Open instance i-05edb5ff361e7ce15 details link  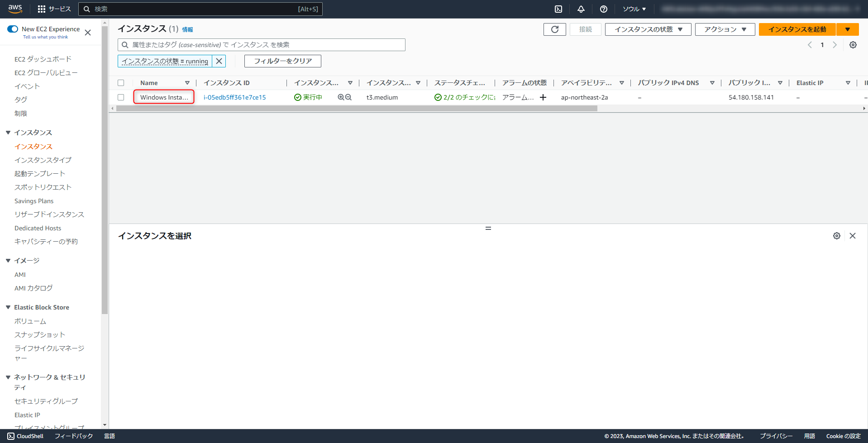pyautogui.click(x=234, y=97)
